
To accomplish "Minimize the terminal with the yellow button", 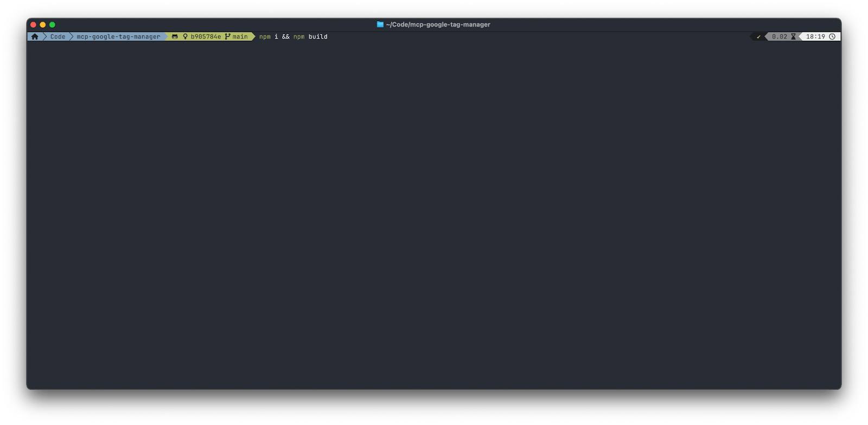I will pos(43,24).
